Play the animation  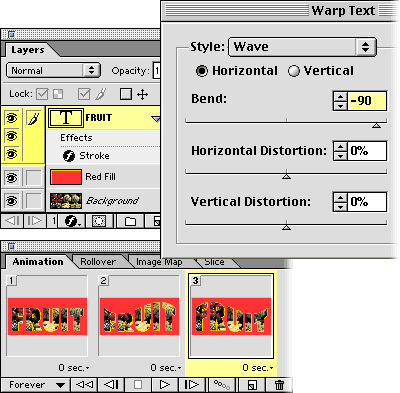click(165, 385)
